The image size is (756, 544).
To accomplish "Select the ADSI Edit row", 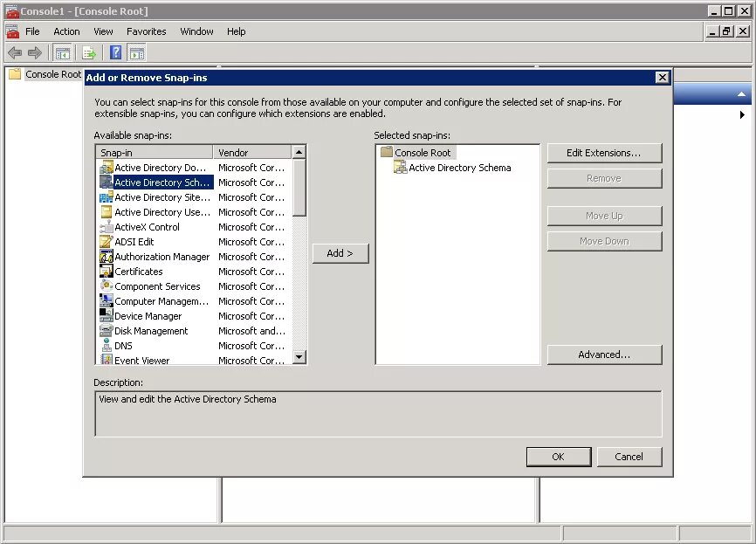I will (193, 242).
